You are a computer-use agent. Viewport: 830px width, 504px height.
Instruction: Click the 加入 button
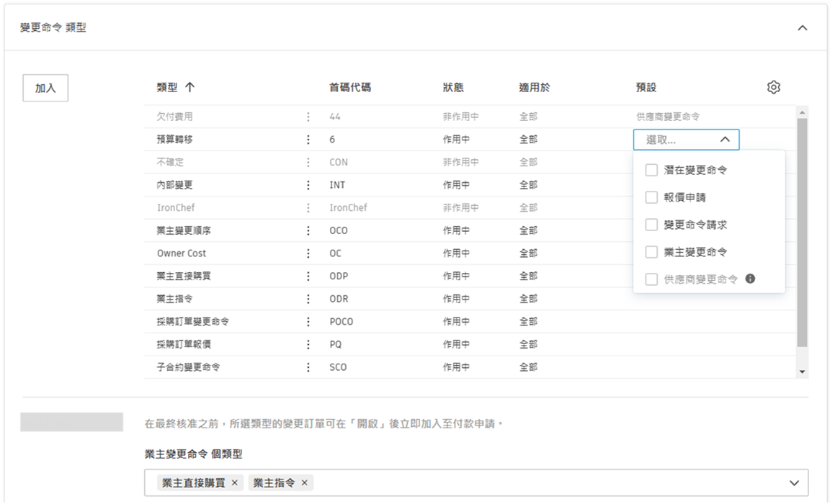(45, 88)
